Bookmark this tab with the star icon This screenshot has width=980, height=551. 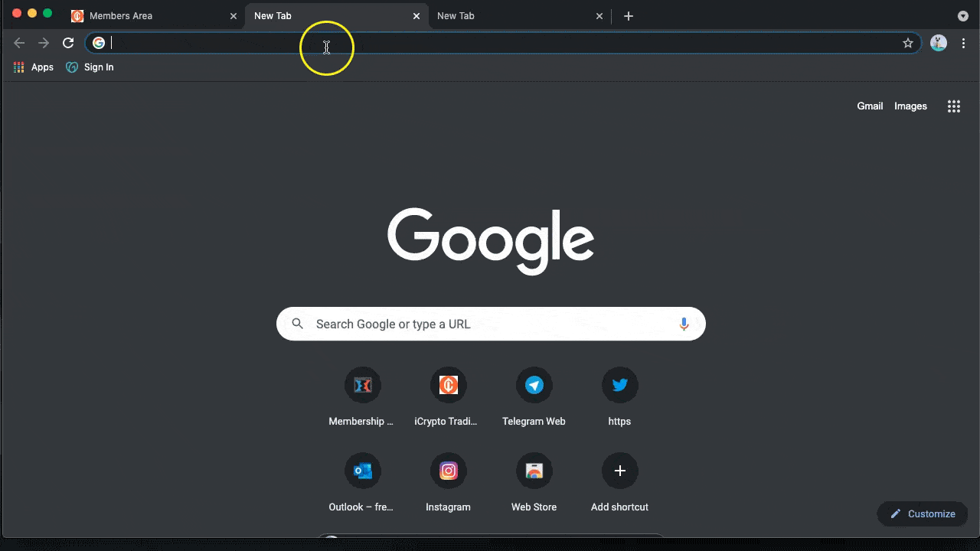coord(908,43)
